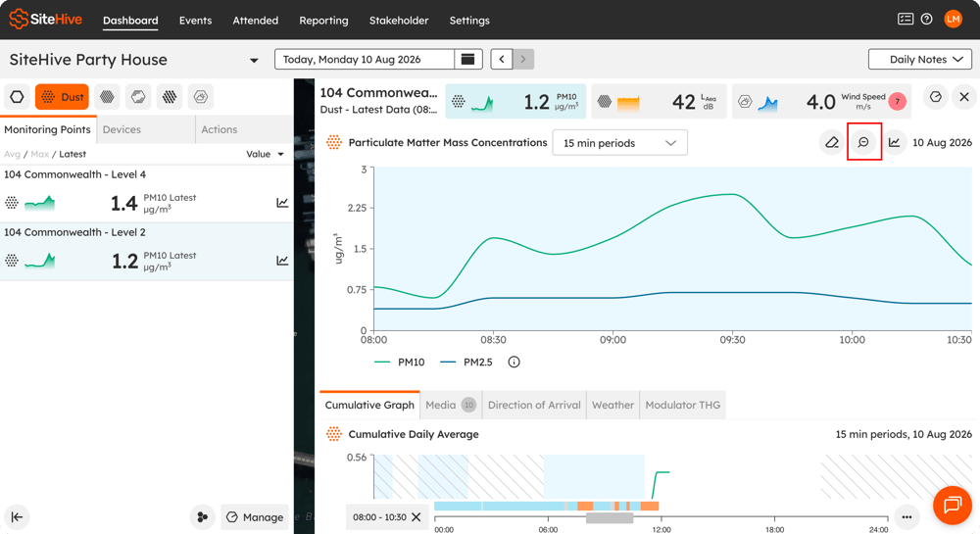Open the LM user avatar menu
980x534 pixels.
tap(953, 20)
